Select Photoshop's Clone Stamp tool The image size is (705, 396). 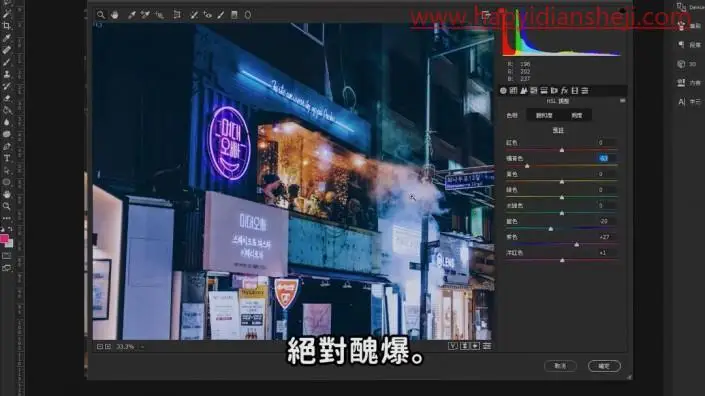click(7, 74)
